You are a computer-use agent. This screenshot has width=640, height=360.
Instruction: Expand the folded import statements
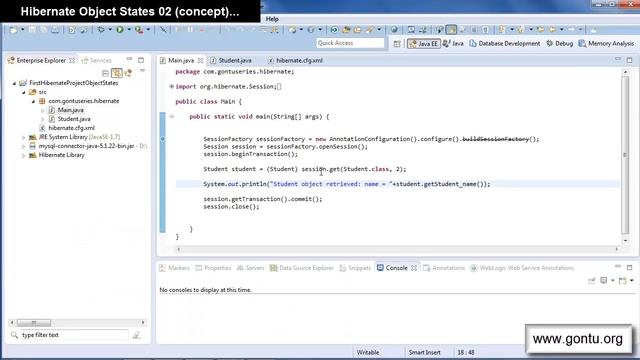coord(172,87)
